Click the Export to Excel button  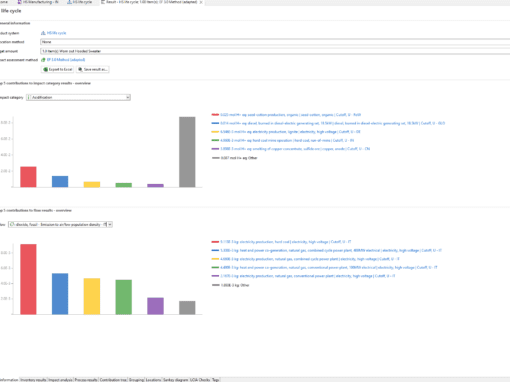pos(57,69)
